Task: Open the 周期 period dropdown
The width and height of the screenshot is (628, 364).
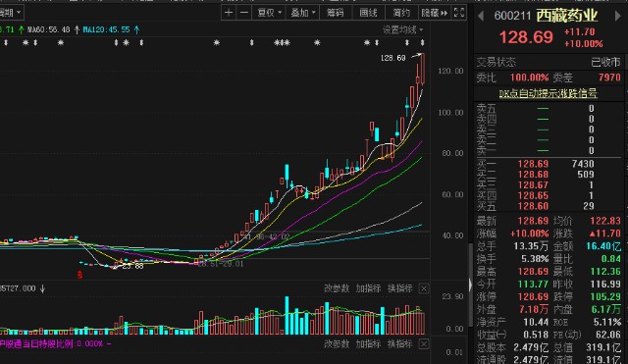Action: point(11,13)
